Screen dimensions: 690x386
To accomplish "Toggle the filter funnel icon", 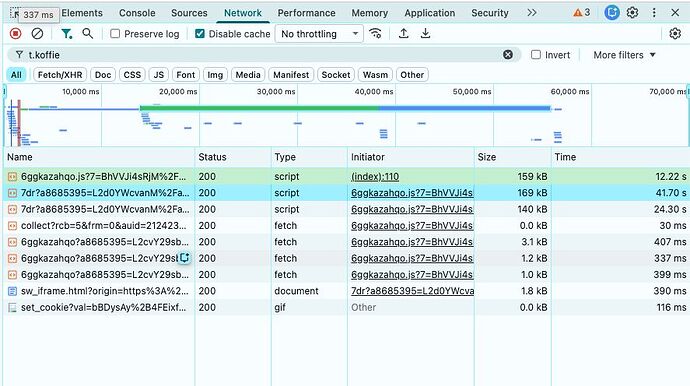I will (x=66, y=33).
